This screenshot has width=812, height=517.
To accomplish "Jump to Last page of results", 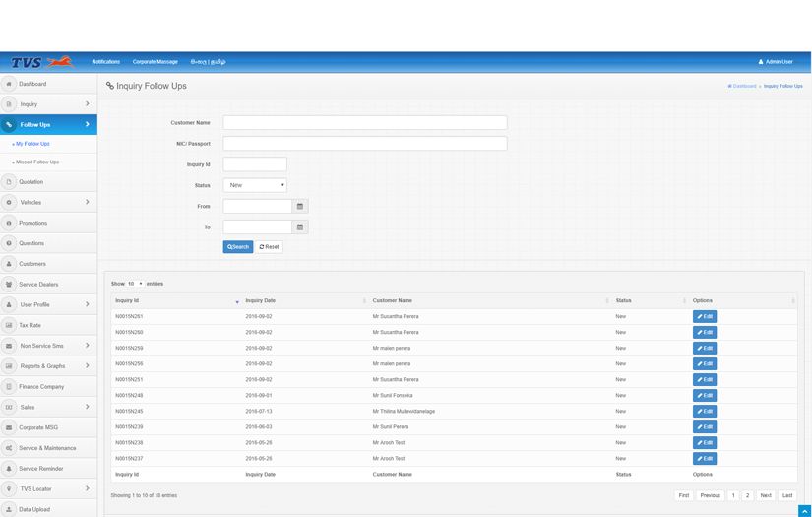I will click(x=787, y=495).
